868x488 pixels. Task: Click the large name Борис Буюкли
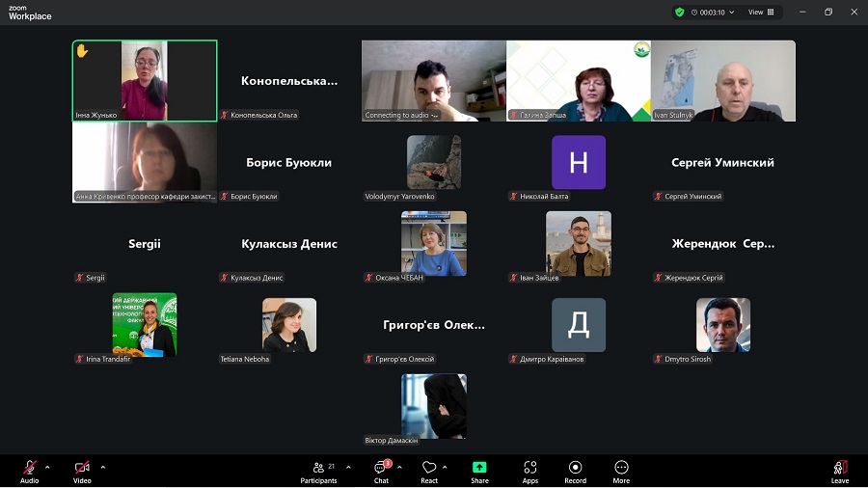[289, 162]
